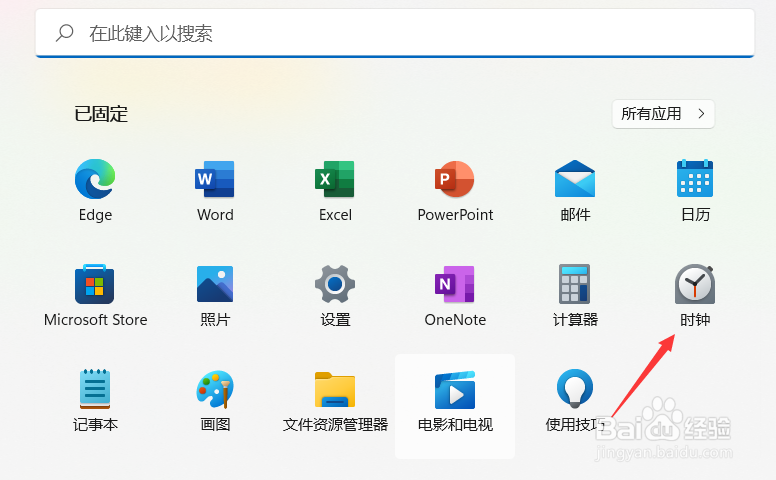
Task: Open the 日历 calendar app
Action: click(695, 178)
